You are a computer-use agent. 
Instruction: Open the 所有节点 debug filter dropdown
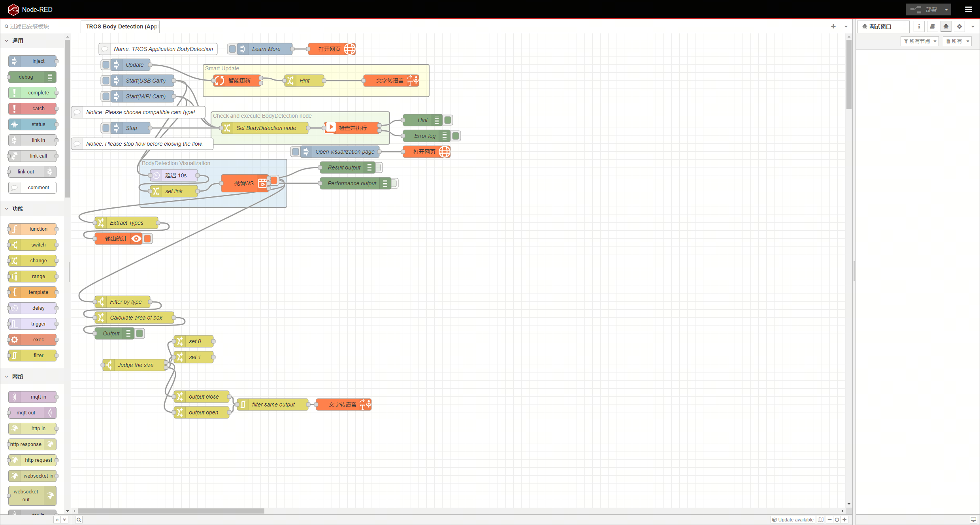920,41
